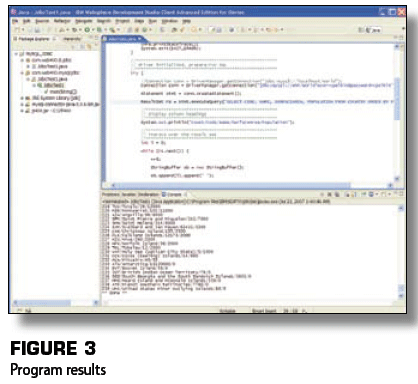Click the Open Console icon in Console toolbar
This screenshot has width=418, height=384.
(383, 194)
